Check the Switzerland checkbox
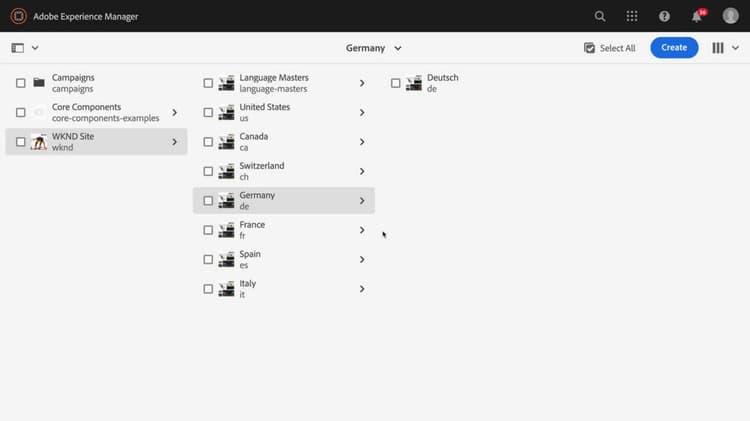The width and height of the screenshot is (750, 421). [x=208, y=171]
